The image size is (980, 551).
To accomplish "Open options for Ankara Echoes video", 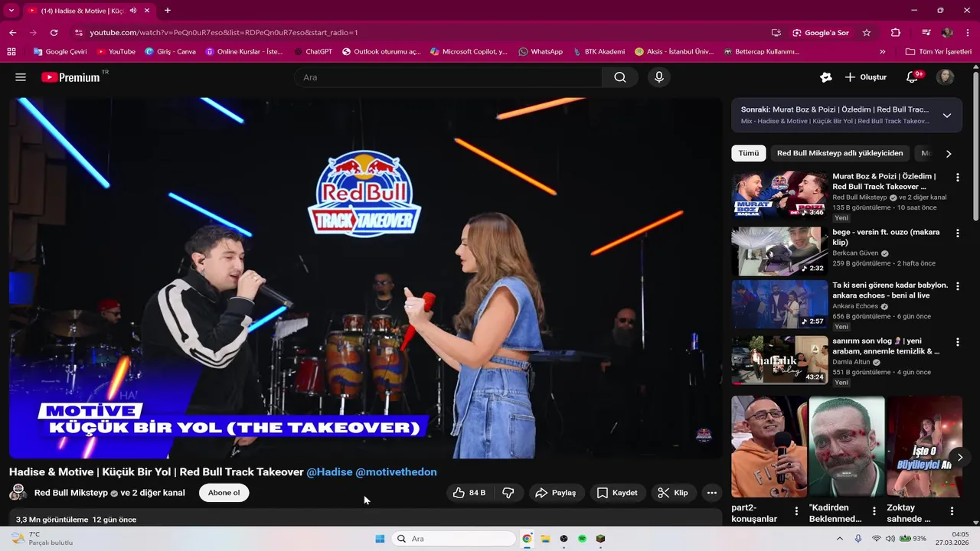I will [957, 286].
